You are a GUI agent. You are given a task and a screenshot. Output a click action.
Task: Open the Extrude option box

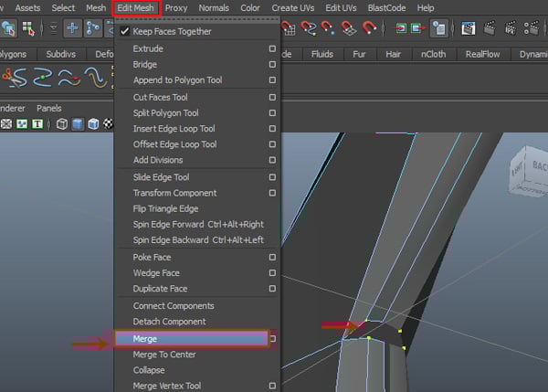click(272, 48)
